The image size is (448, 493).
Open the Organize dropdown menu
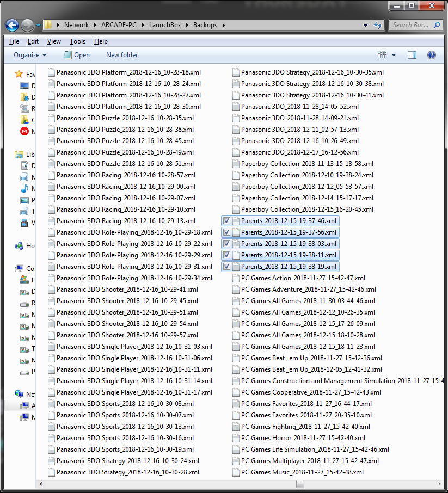click(30, 55)
